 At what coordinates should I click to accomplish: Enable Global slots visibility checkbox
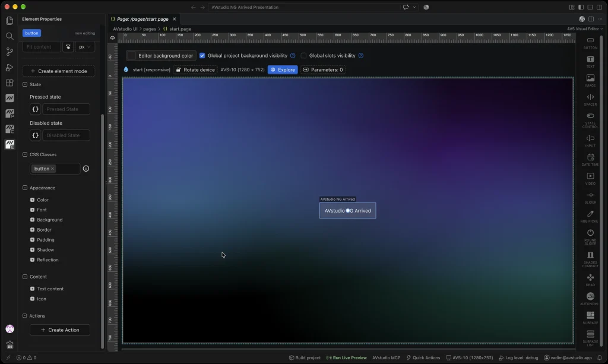click(303, 56)
